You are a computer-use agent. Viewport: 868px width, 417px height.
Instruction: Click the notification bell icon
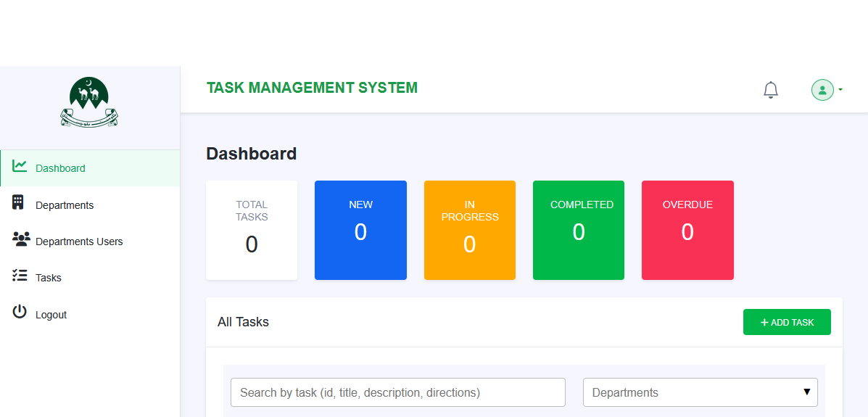coord(771,90)
